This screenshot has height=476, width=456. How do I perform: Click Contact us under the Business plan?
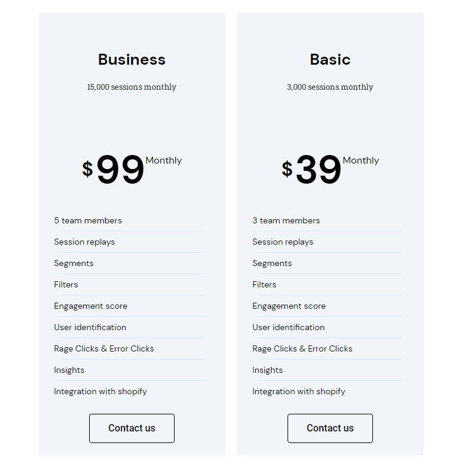(x=132, y=428)
